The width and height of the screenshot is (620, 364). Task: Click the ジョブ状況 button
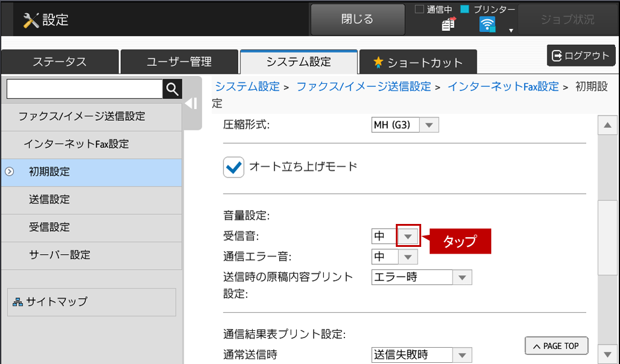567,19
